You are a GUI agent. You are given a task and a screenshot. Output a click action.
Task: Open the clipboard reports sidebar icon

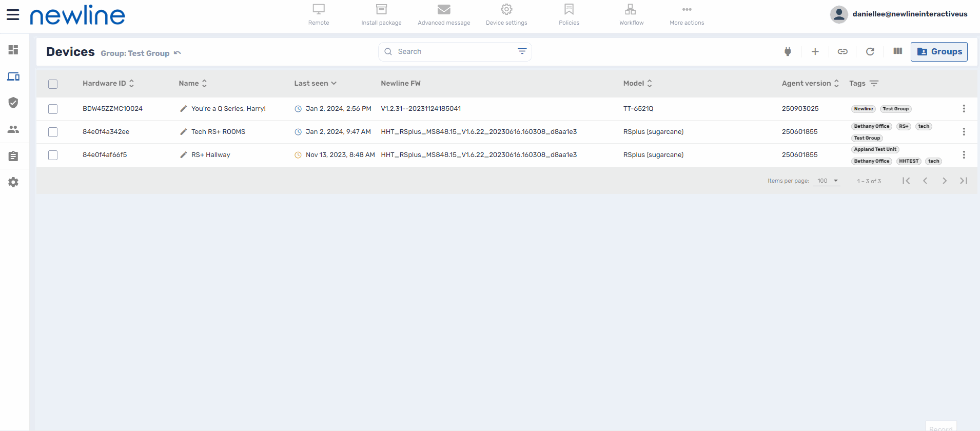click(13, 156)
